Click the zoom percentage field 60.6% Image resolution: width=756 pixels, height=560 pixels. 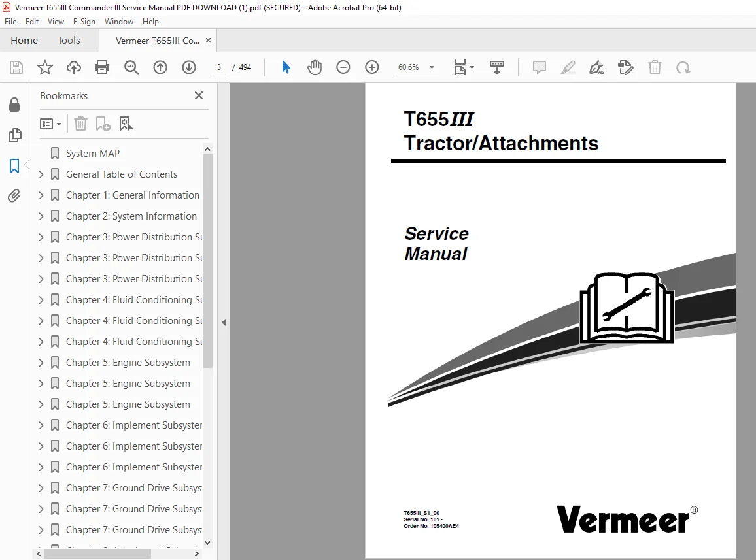408,67
